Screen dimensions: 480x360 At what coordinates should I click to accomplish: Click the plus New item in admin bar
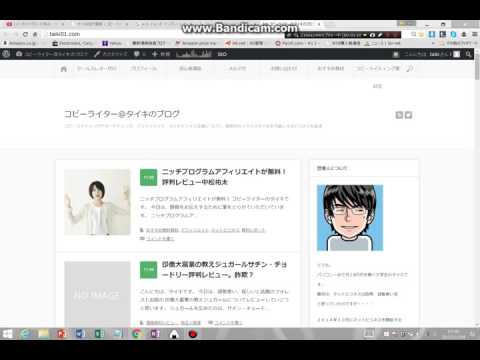tap(161, 54)
